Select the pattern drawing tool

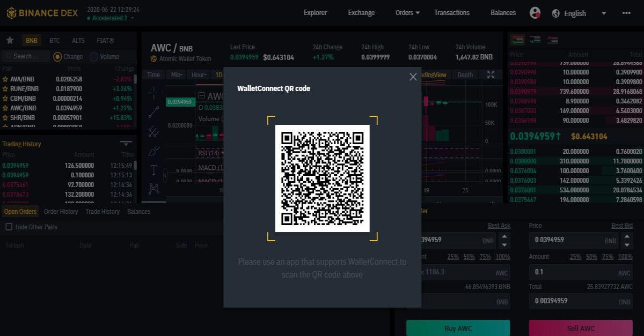tap(153, 189)
